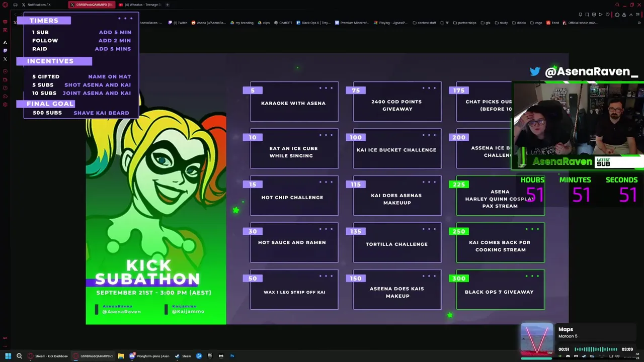The width and height of the screenshot is (644, 362).
Task: Click the ad blocker shield icon
Action: pos(594,14)
